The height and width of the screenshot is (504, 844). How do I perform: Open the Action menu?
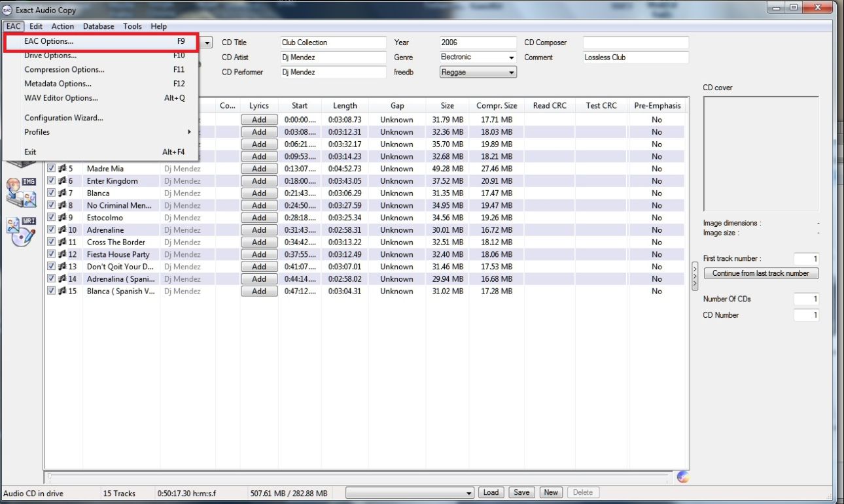[63, 26]
